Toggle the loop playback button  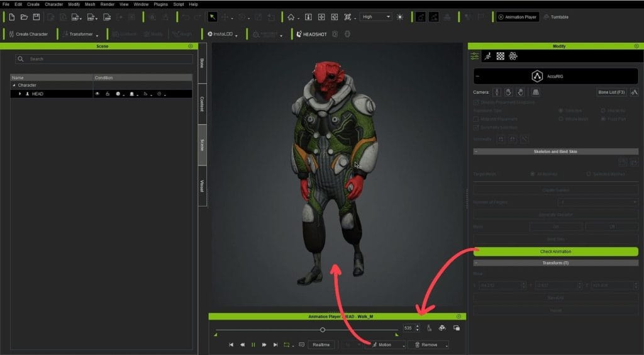click(287, 345)
